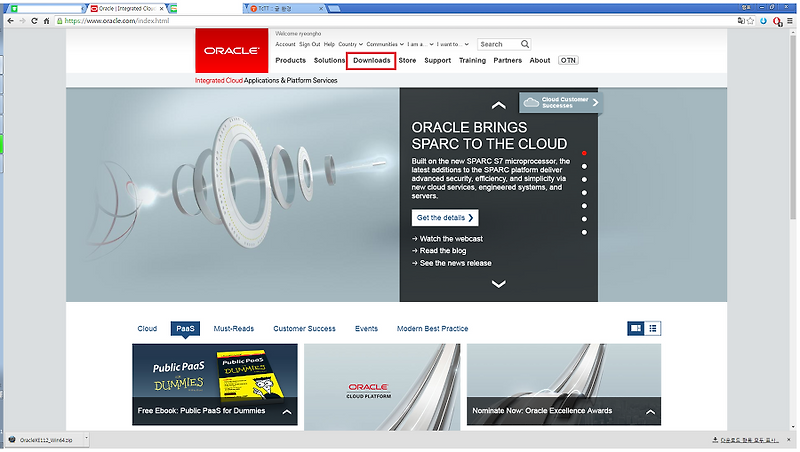Click the translate icon in address bar
This screenshot has height=452, width=800.
point(741,21)
